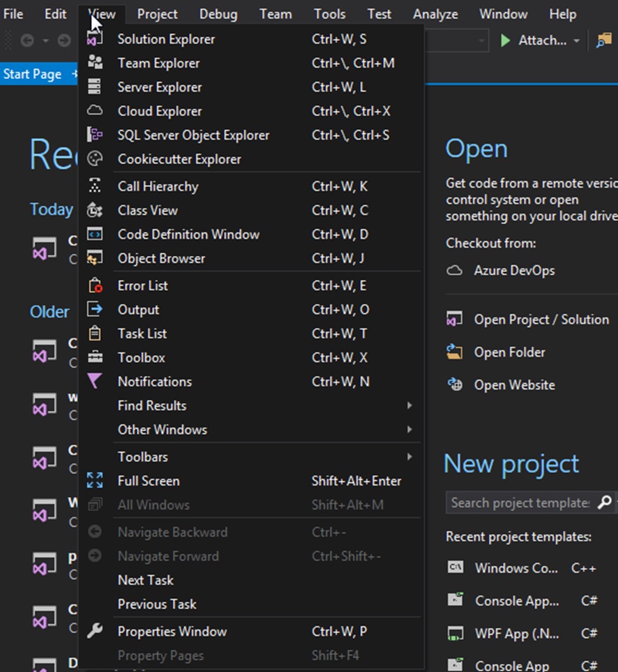618x672 pixels.
Task: Click the Open Website globe icon
Action: pyautogui.click(x=455, y=384)
